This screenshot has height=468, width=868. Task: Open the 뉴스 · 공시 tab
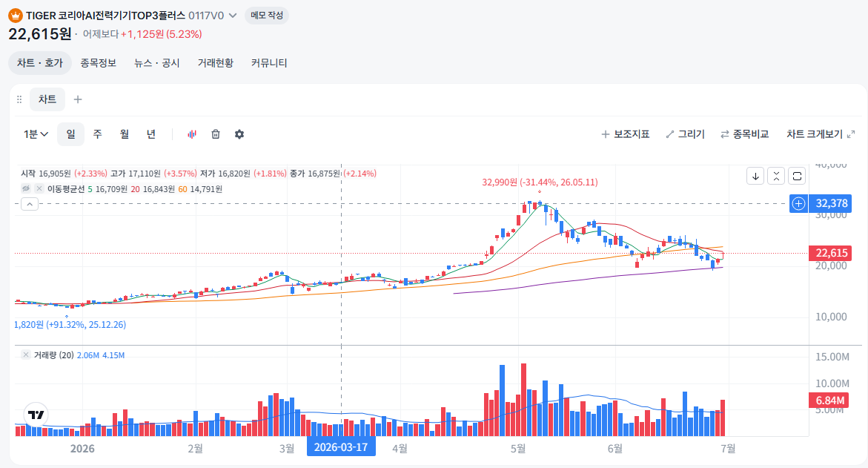pyautogui.click(x=156, y=63)
